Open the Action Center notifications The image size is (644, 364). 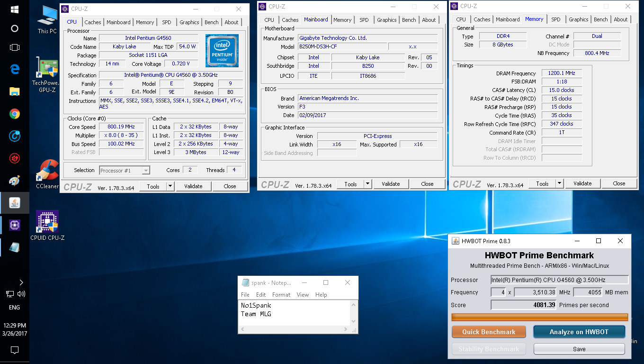[x=14, y=350]
